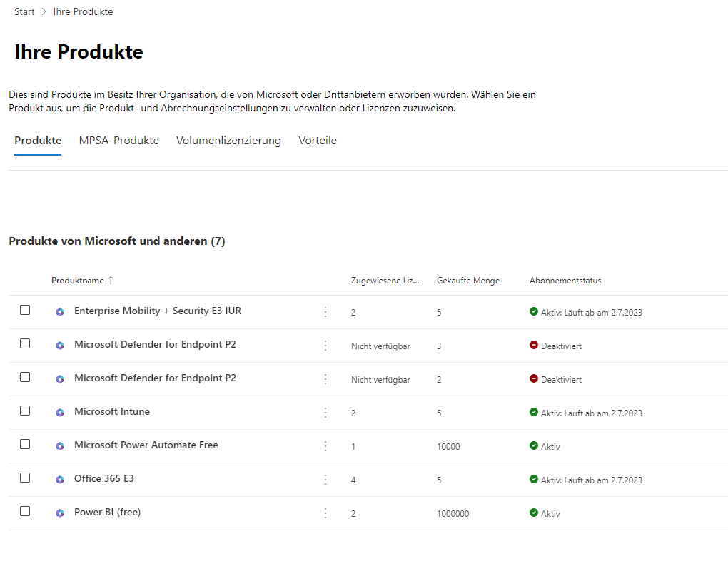Click the Enterprise Mobility + Security E3 product icon

[60, 312]
